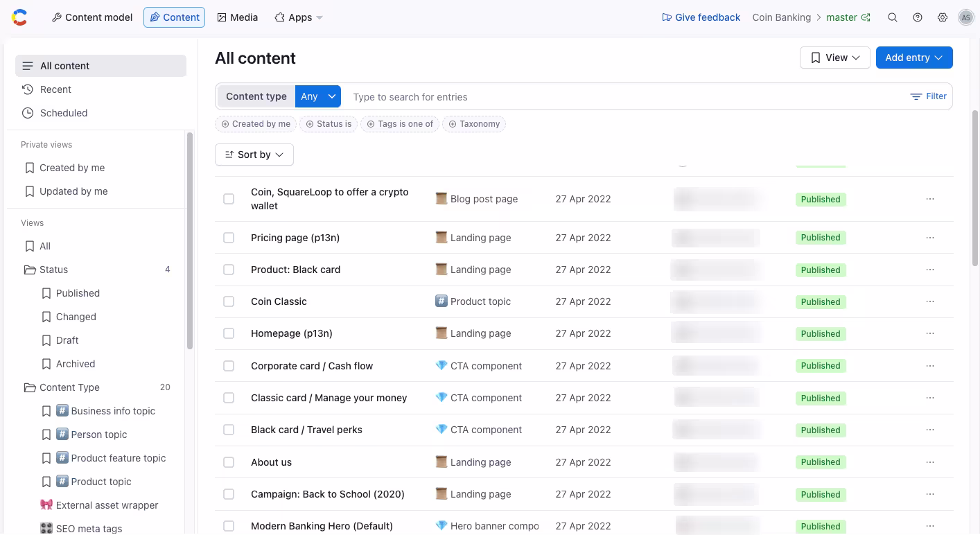Screen dimensions: 980x535
Task: Open actions menu for Pricing page (p13n)
Action: point(930,238)
